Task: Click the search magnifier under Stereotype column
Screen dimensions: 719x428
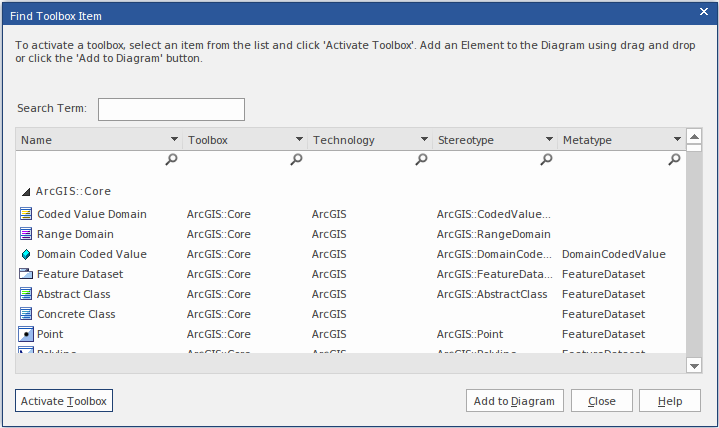Action: pyautogui.click(x=546, y=160)
